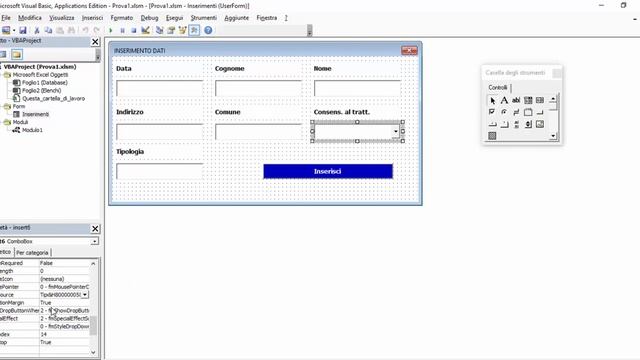Pick the OptionButton control in toolbox
This screenshot has width=640, height=360.
pyautogui.click(x=504, y=112)
